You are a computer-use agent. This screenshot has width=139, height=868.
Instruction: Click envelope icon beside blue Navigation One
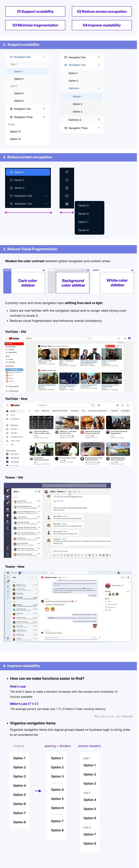11,57
